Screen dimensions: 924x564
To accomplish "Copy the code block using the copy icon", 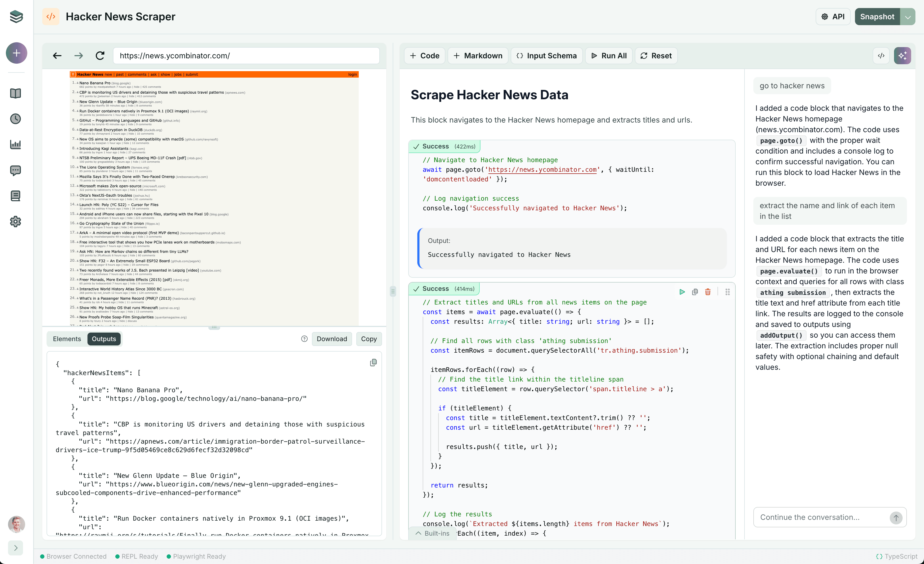I will pyautogui.click(x=695, y=292).
